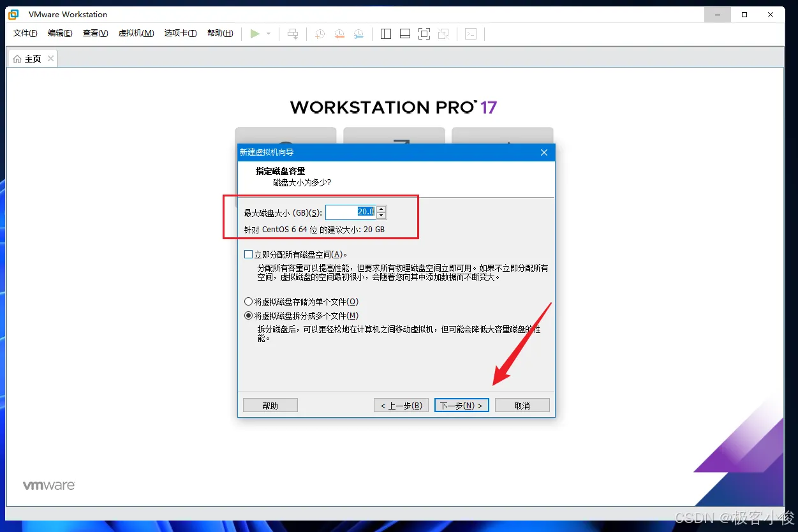Open the 编辑(E) menu
The width and height of the screenshot is (798, 532).
[60, 33]
